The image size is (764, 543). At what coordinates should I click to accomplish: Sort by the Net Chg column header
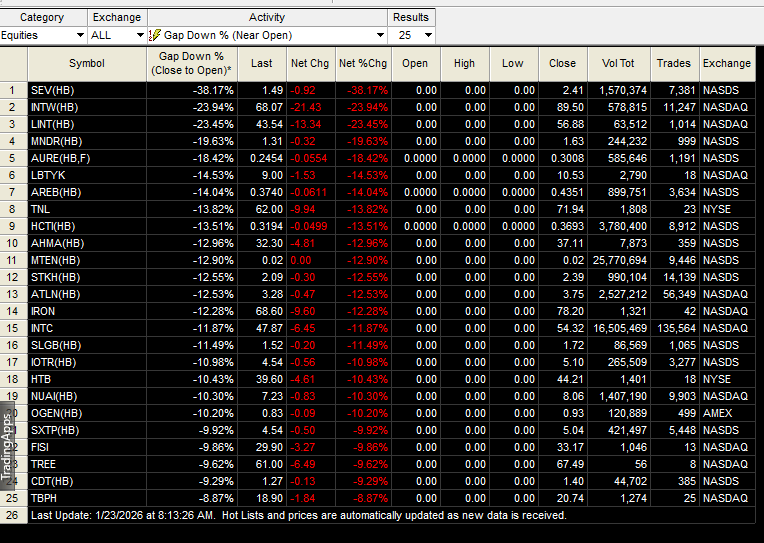coord(310,63)
